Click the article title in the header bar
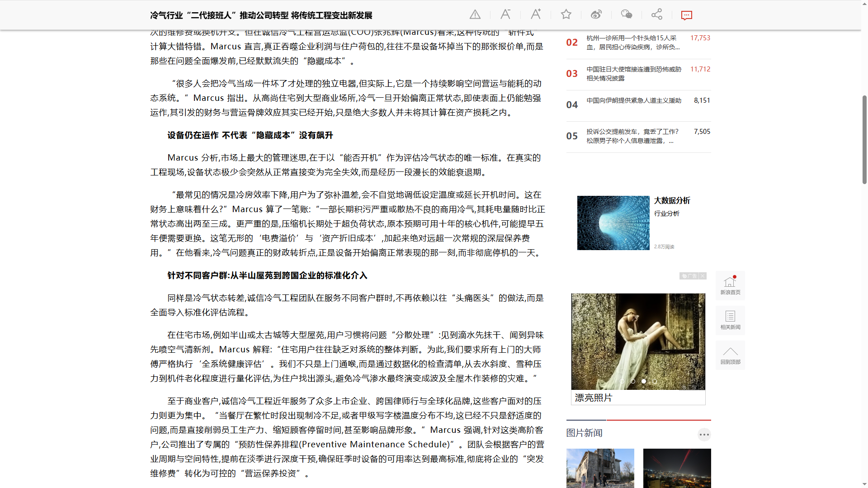This screenshot has width=868, height=488. (x=261, y=15)
